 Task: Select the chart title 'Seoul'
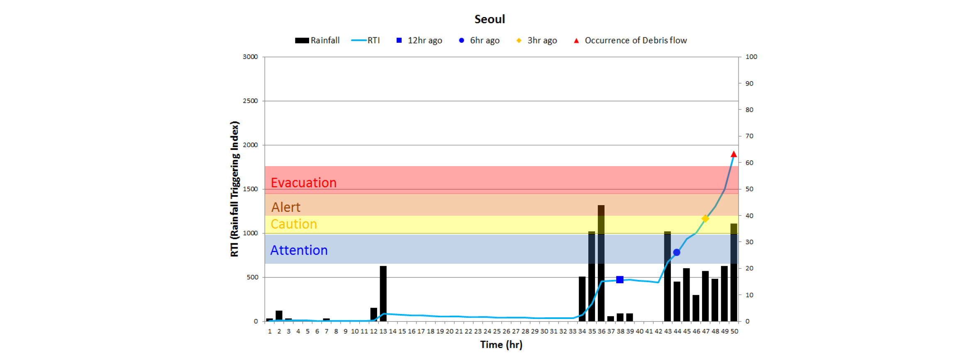(x=490, y=20)
